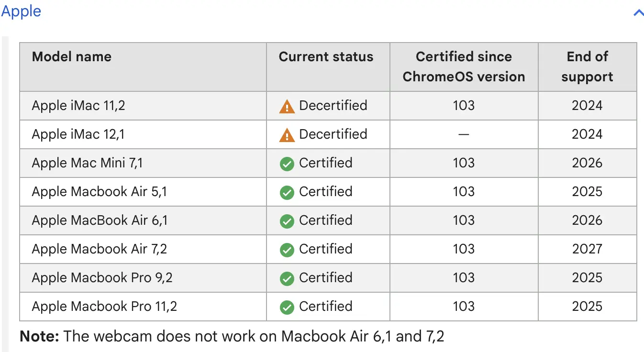Click green checkmark for Apple Mac Mini 7,1
The width and height of the screenshot is (644, 352).
click(287, 164)
